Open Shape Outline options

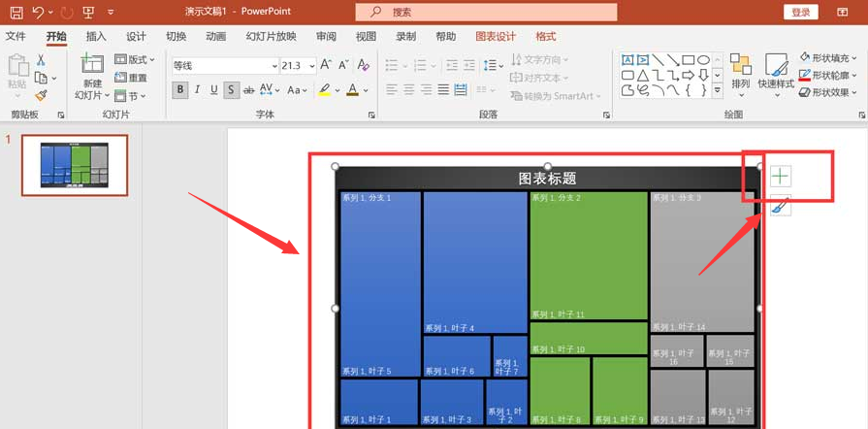(827, 76)
